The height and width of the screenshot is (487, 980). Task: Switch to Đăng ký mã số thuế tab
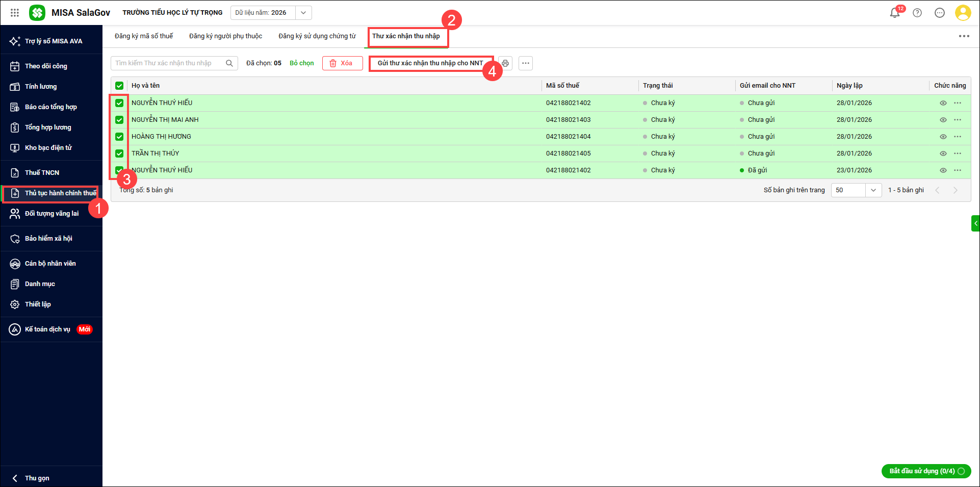(144, 36)
